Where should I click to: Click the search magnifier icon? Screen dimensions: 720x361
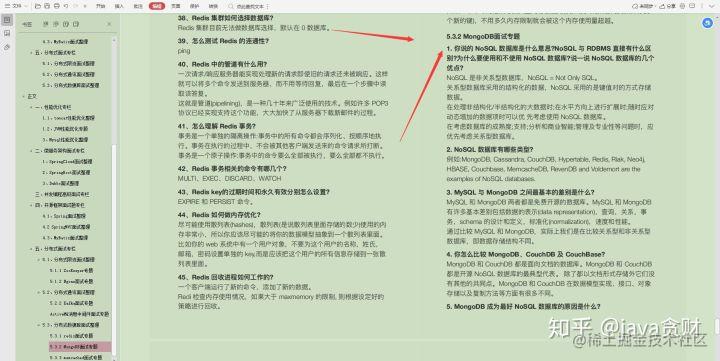(231, 6)
